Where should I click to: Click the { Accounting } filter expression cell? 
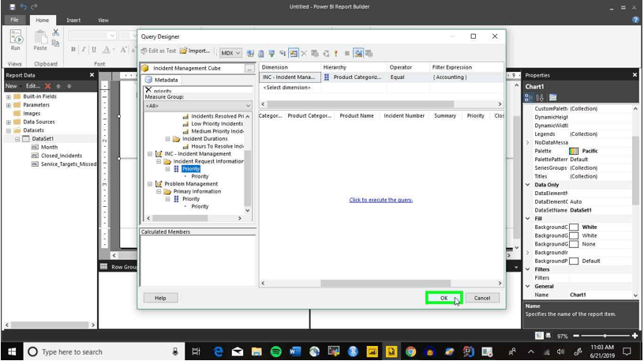(450, 77)
